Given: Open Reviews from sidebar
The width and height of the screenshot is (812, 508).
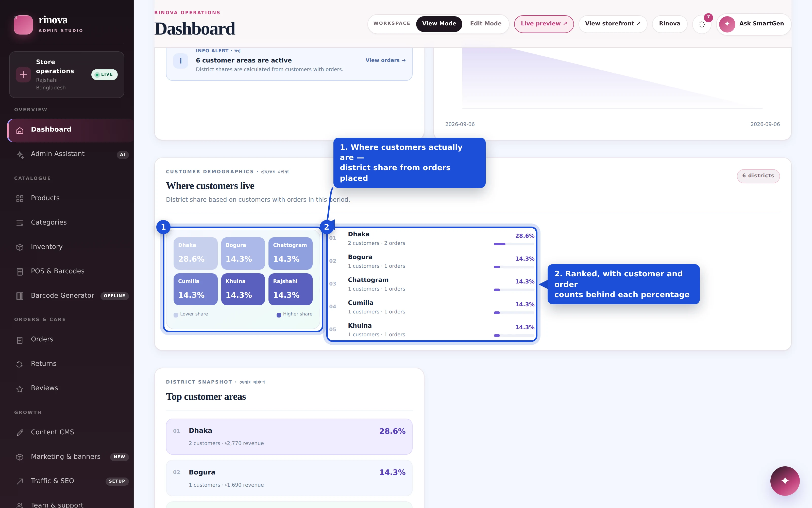Looking at the screenshot, I should pyautogui.click(x=71, y=388).
